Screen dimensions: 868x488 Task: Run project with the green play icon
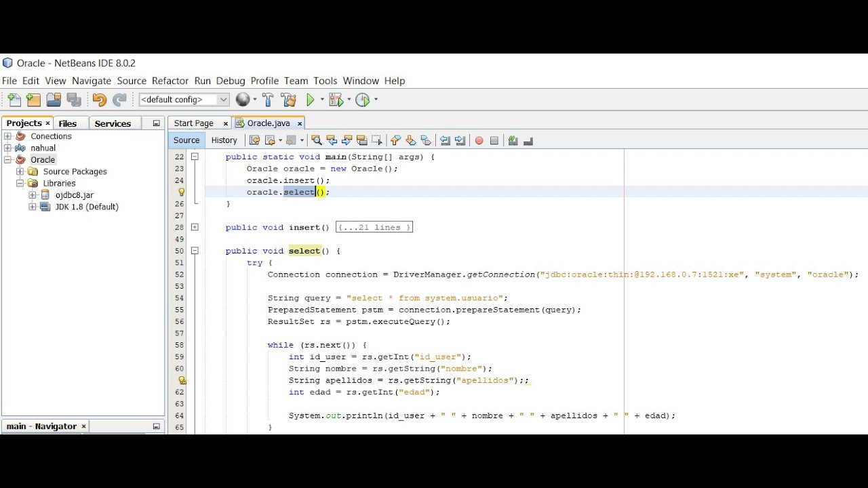click(x=311, y=100)
